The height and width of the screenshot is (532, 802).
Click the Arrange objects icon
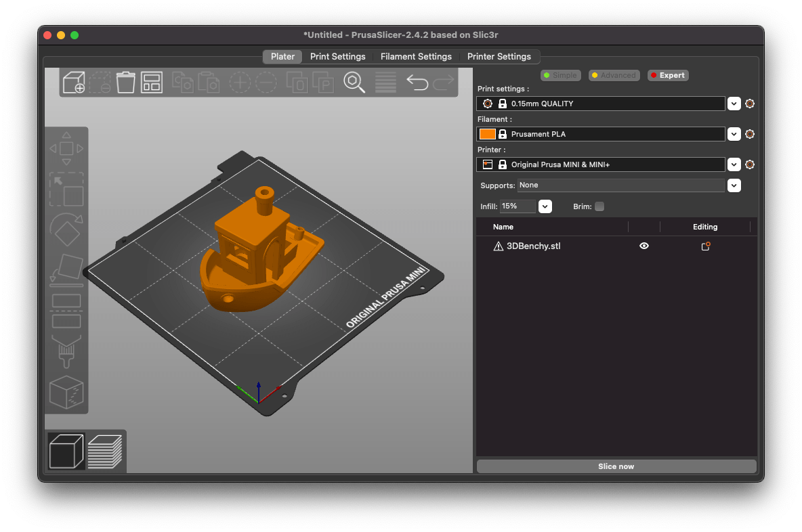pyautogui.click(x=151, y=81)
